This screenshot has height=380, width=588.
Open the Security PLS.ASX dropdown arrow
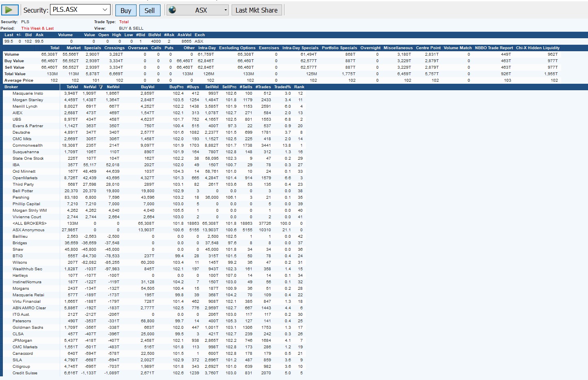pos(105,10)
